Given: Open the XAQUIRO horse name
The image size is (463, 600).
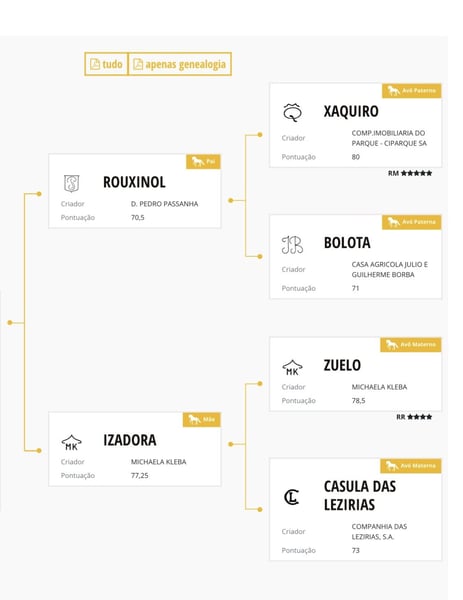Looking at the screenshot, I should 351,111.
